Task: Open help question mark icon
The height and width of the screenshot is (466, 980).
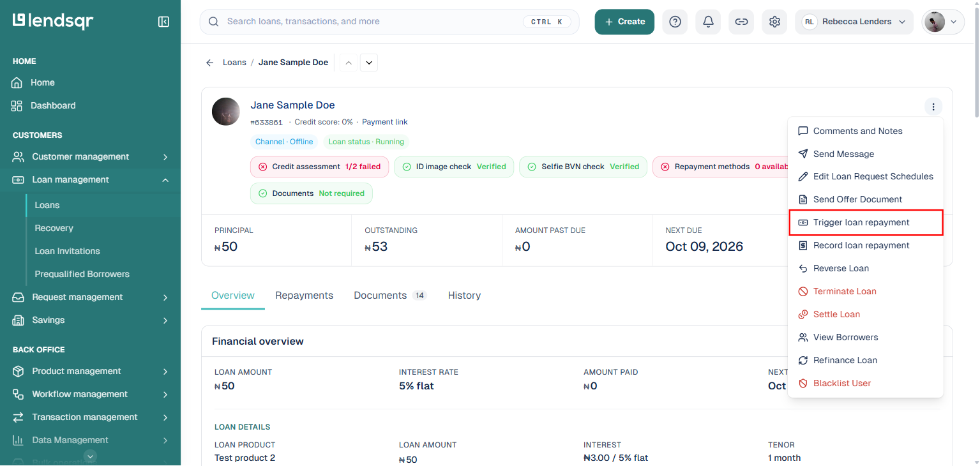Action: pyautogui.click(x=675, y=22)
